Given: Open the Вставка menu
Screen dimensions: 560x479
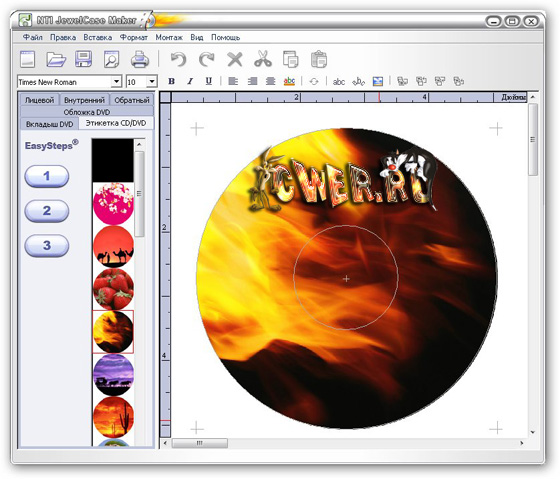Looking at the screenshot, I should coord(98,37).
